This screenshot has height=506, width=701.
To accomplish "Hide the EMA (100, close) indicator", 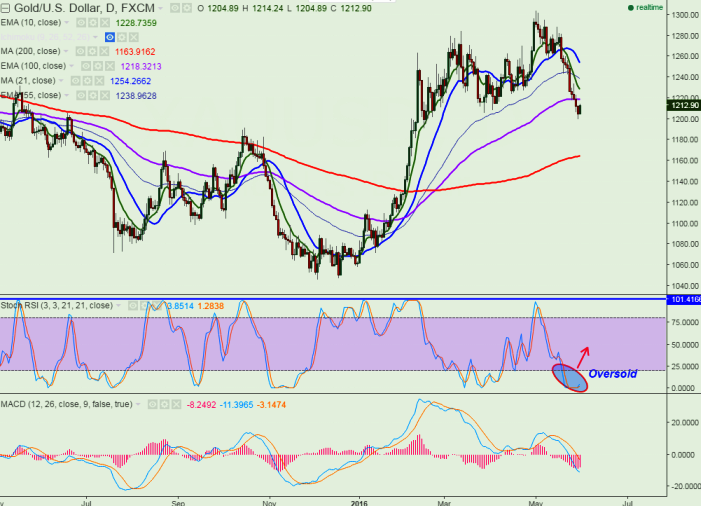I will pos(86,66).
